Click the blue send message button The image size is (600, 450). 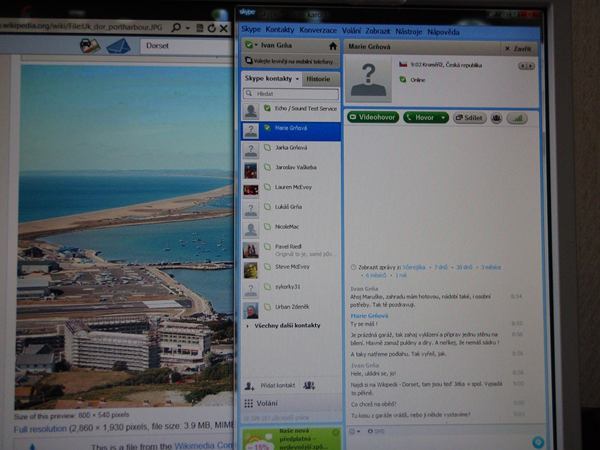(x=538, y=442)
